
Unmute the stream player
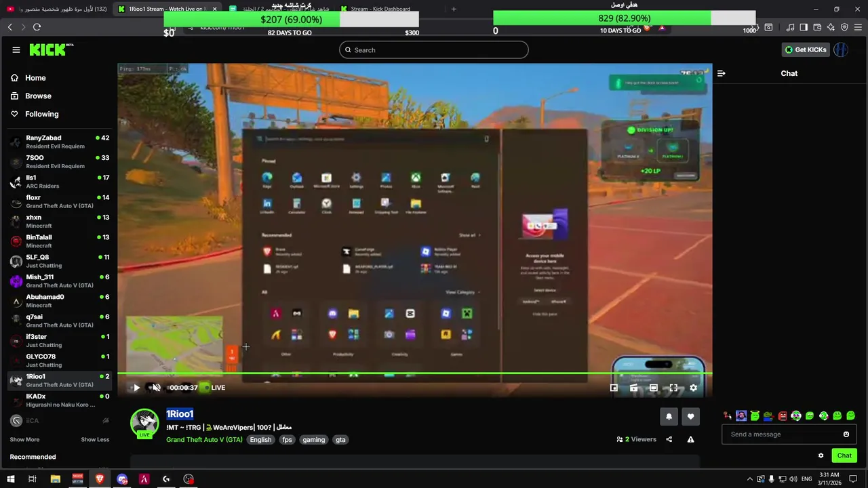pos(156,388)
